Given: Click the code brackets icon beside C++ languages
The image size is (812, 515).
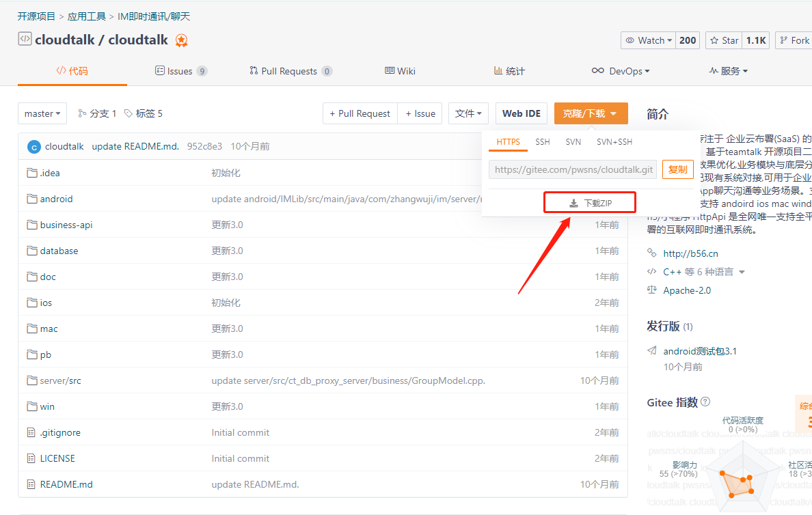Looking at the screenshot, I should tap(651, 271).
